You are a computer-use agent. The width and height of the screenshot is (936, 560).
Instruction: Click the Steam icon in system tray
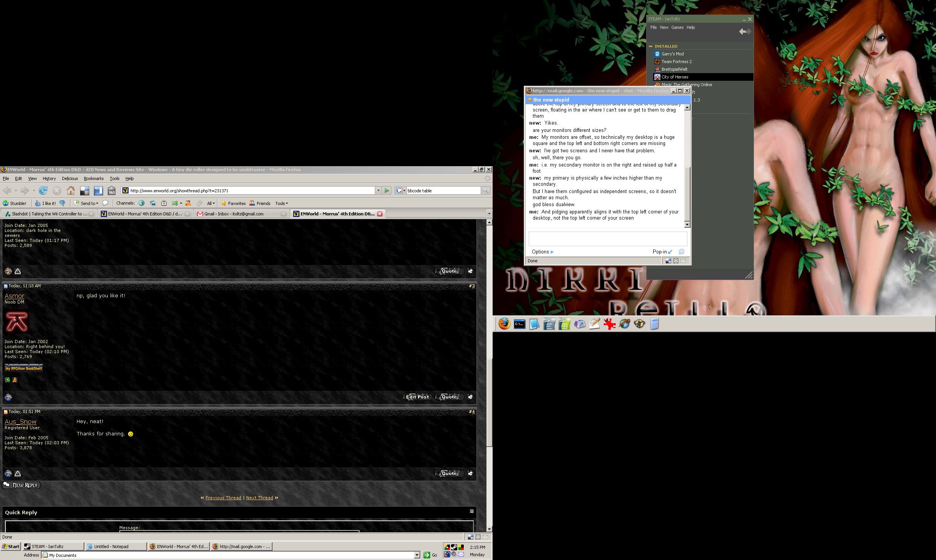(x=454, y=547)
